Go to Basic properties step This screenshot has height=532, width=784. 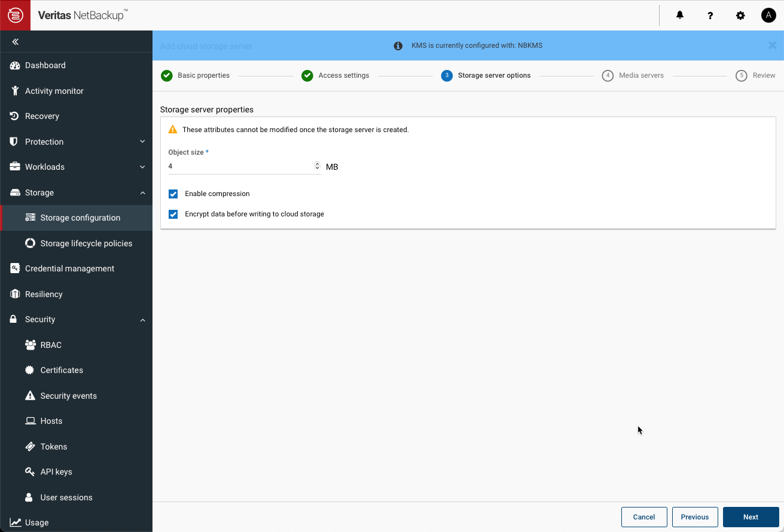click(195, 76)
